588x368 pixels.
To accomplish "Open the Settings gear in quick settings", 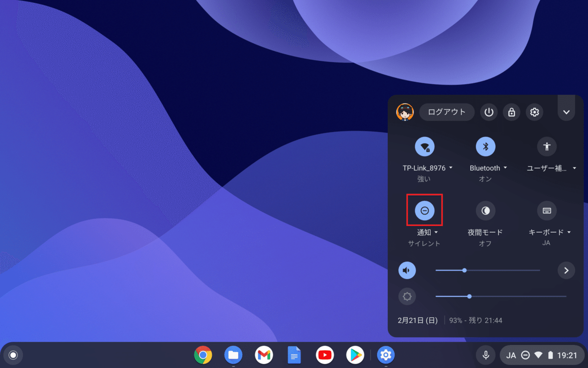I will point(535,112).
